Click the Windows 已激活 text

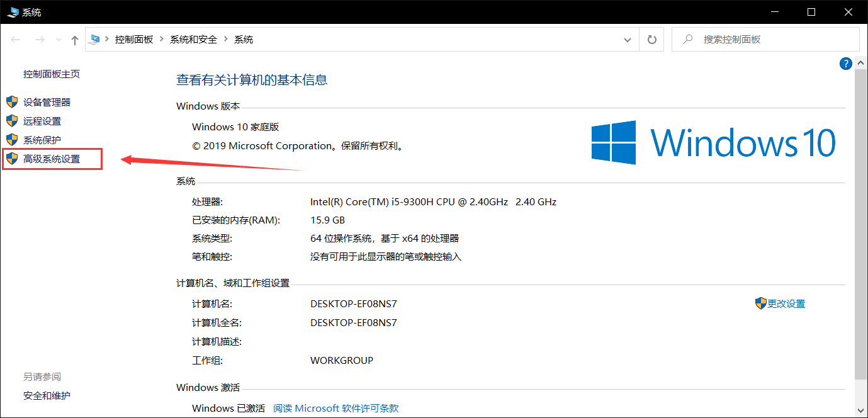228,408
